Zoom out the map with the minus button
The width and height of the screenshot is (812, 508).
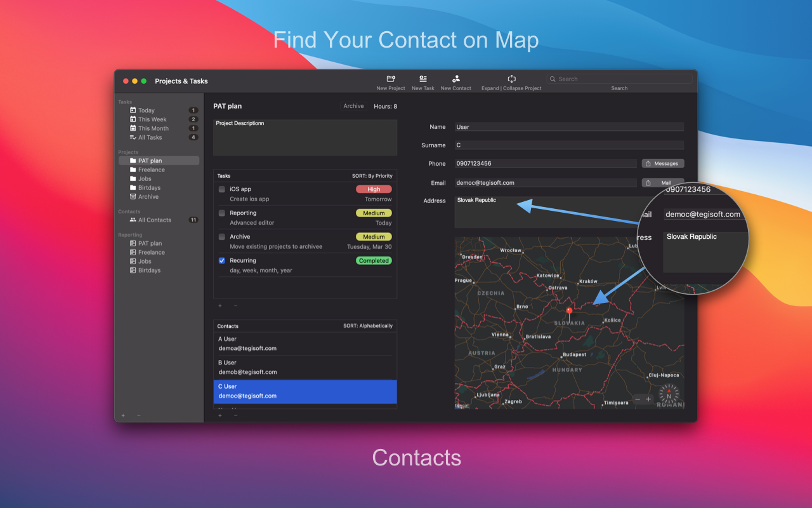638,399
